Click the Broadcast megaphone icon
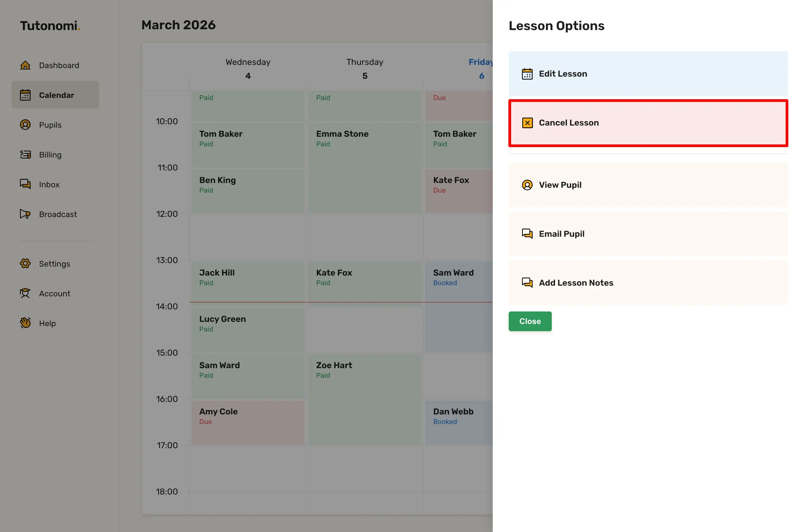Viewport: 804px width, 532px height. coord(25,214)
